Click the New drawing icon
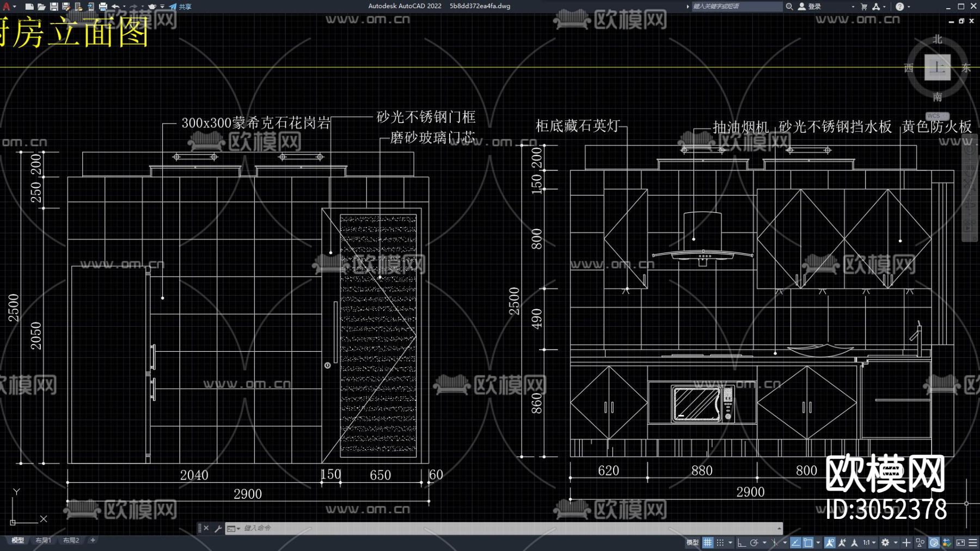The image size is (980, 551). click(29, 7)
